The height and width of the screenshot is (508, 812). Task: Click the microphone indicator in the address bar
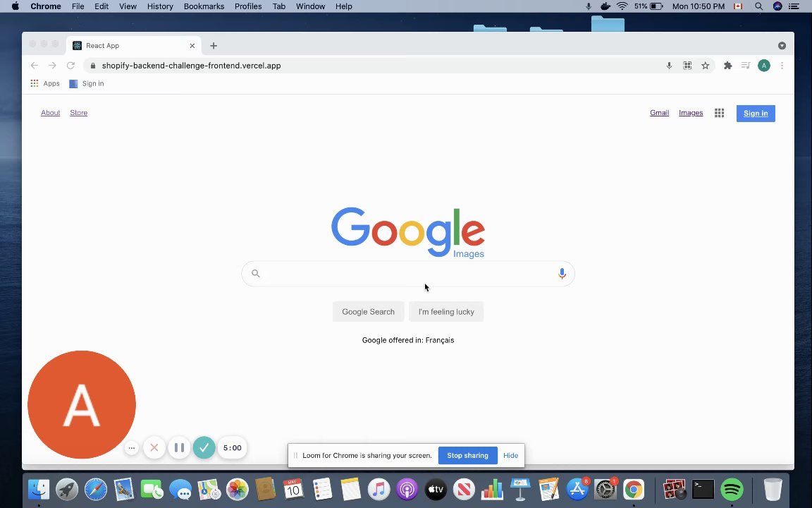(x=669, y=66)
